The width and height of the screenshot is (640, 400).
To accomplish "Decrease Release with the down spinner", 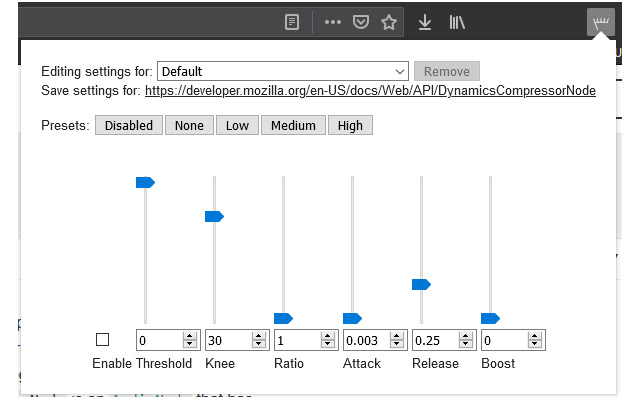I will 466,344.
